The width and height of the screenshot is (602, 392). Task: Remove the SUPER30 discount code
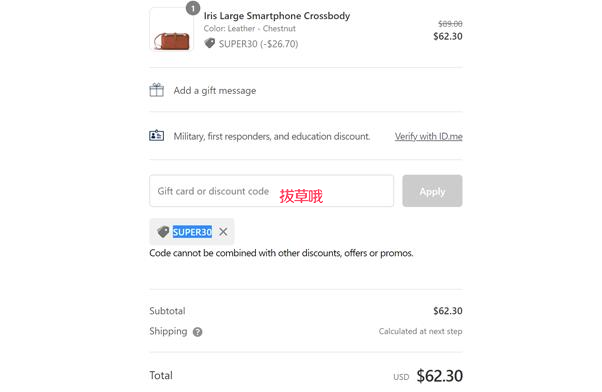(223, 232)
